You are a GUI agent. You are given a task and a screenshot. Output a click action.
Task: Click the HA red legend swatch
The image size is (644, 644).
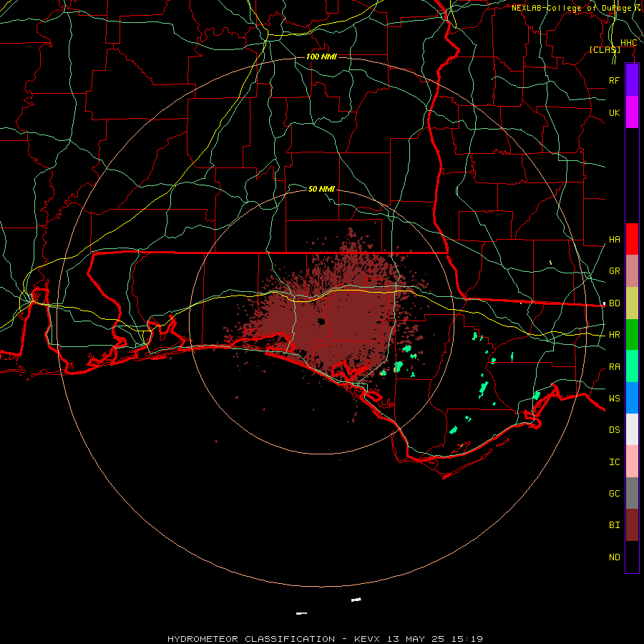632,239
